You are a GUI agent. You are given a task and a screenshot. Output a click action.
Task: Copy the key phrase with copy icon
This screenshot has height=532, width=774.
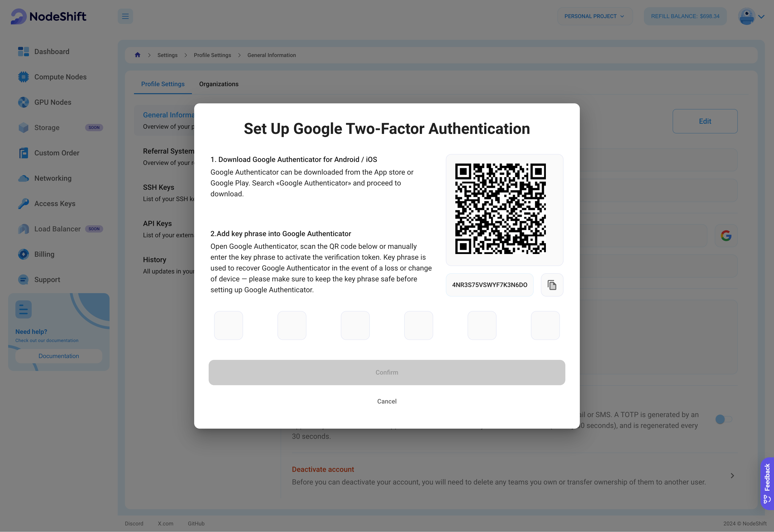point(552,285)
